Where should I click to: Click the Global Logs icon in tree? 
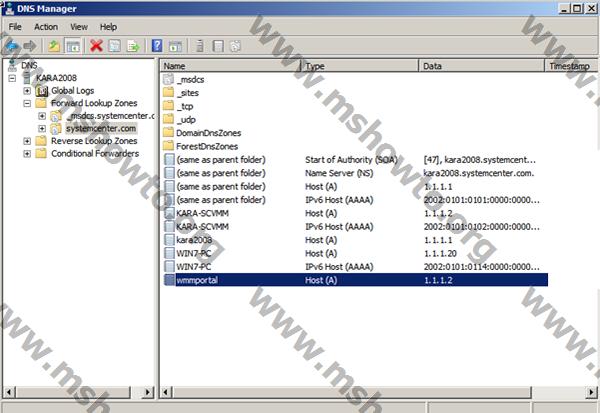pos(41,91)
